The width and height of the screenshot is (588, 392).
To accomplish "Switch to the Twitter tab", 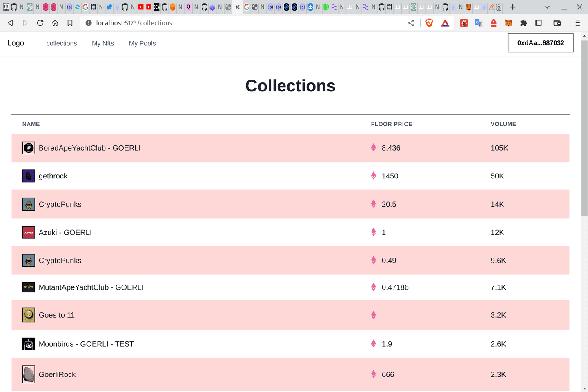I will [109, 7].
